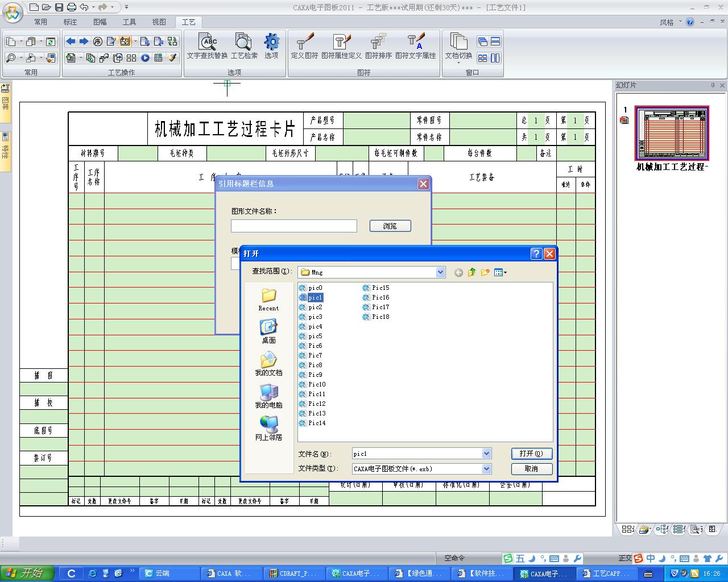Open the 文件类型 file type dropdown
The image size is (728, 582).
486,469
